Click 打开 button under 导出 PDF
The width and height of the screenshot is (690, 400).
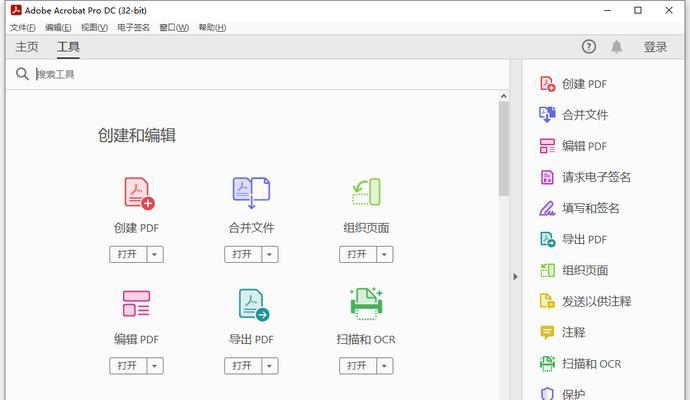click(242, 366)
